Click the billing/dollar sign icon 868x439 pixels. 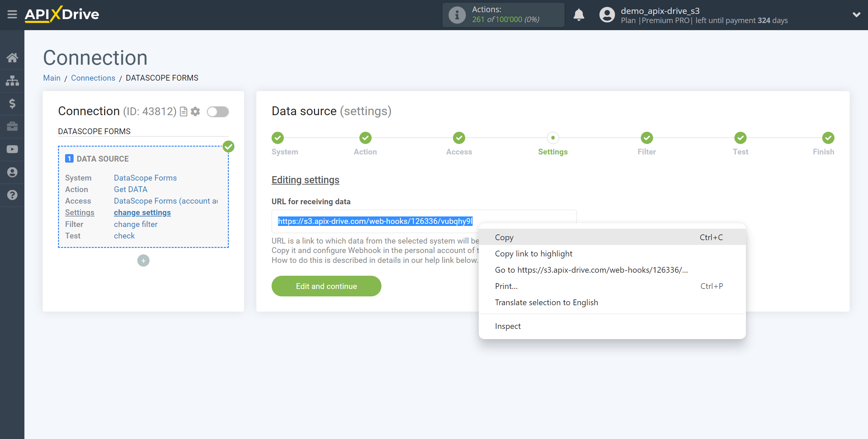pyautogui.click(x=12, y=103)
